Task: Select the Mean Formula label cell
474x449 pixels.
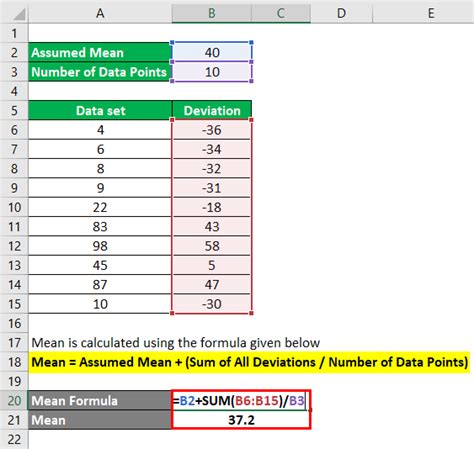Action: 100,401
